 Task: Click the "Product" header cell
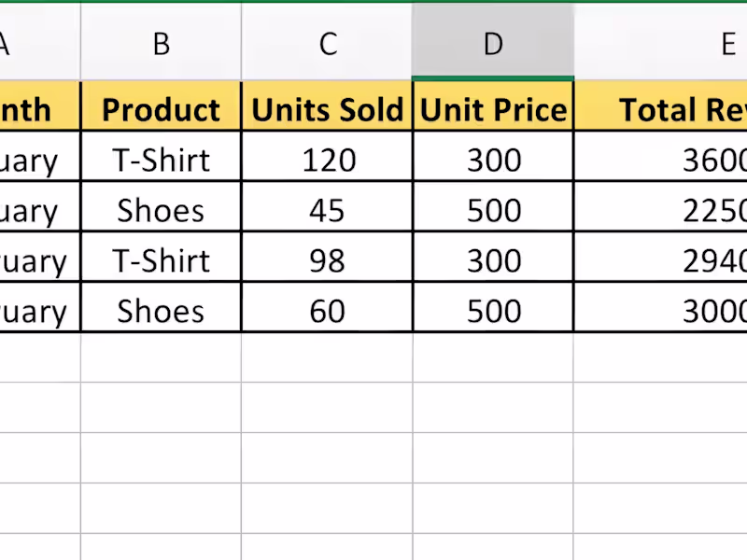[161, 109]
